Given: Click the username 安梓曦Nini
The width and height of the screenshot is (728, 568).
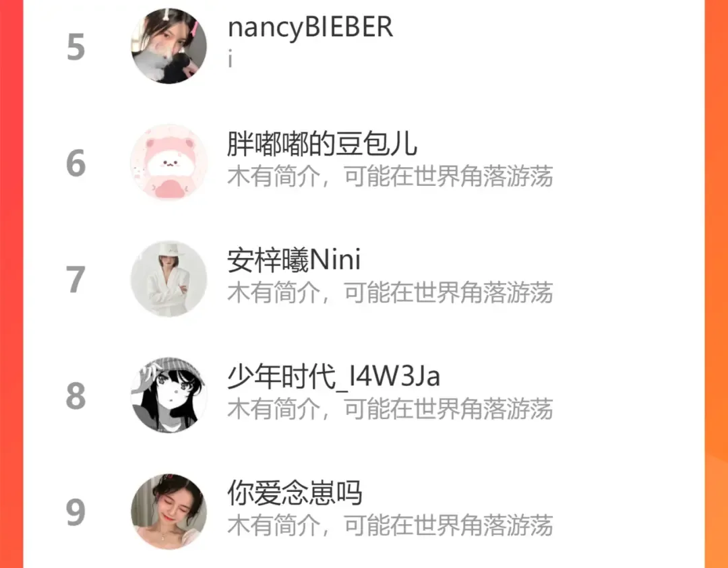Looking at the screenshot, I should pos(294,260).
